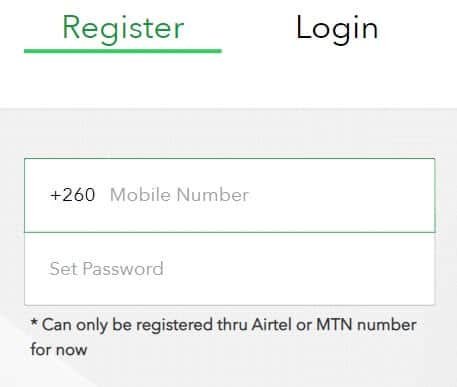This screenshot has height=387, width=457.
Task: Click the gray area below the note
Action: (x=229, y=373)
